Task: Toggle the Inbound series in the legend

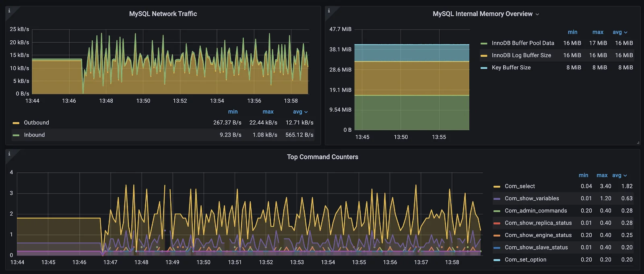Action: (x=34, y=135)
